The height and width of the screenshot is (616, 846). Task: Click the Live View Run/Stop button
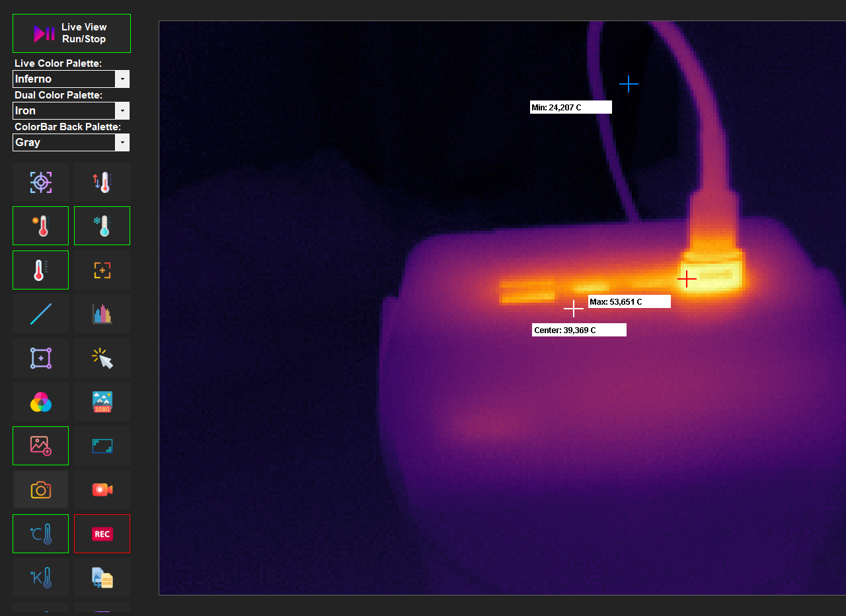pos(71,33)
